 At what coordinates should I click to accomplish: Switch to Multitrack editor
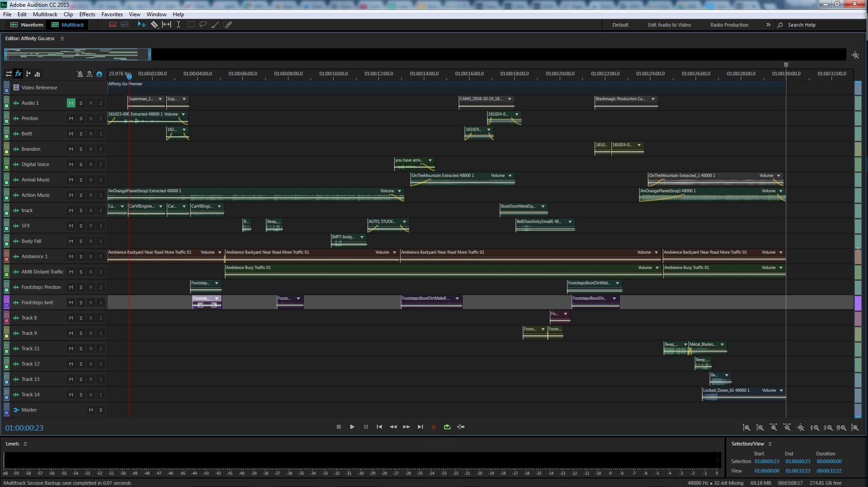click(x=68, y=25)
